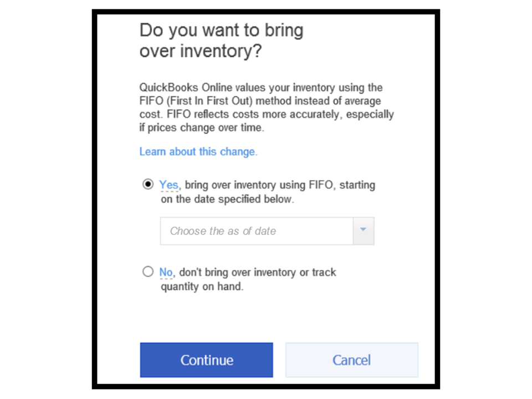
Task: Click the dialog heading about bringing over inventory
Action: tap(221, 40)
